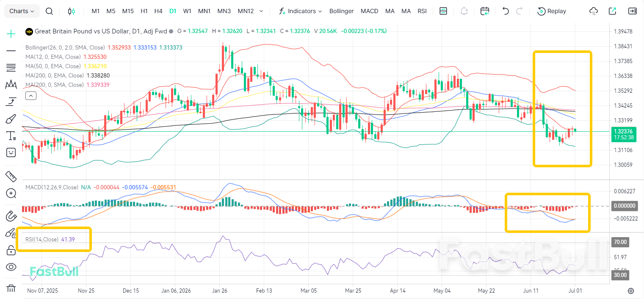Open the Charts dropdown
Viewport: 644px width, 299px height.
pyautogui.click(x=22, y=11)
